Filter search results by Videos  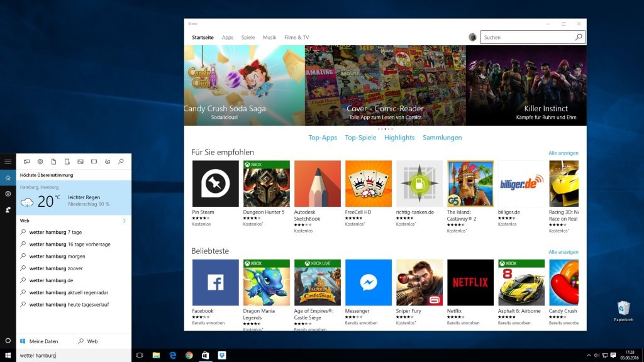coord(94,162)
